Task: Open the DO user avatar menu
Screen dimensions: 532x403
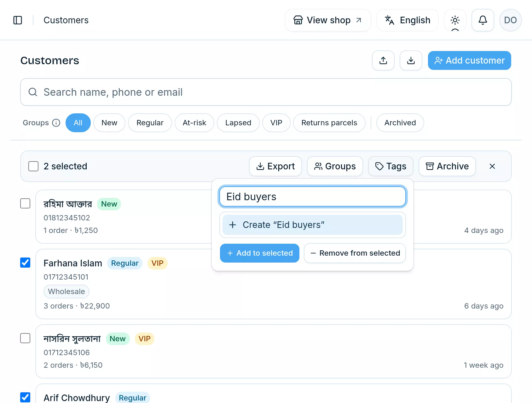Action: coord(510,20)
